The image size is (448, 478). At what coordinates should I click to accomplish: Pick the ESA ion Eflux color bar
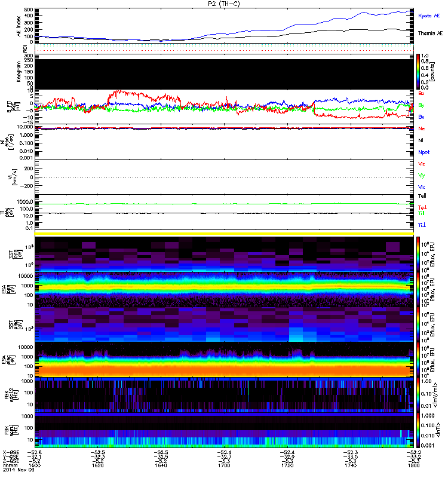tap(418, 290)
